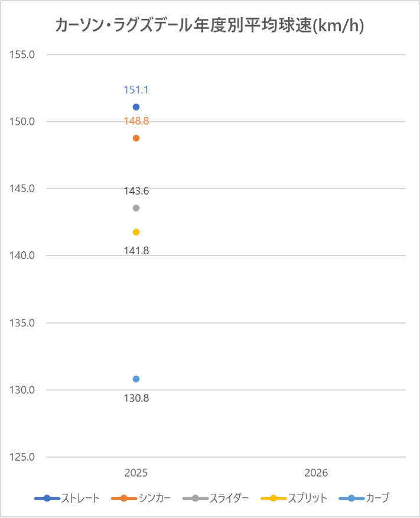This screenshot has width=420, height=518.
Task: Click the 141.8 data label
Action: pyautogui.click(x=136, y=251)
